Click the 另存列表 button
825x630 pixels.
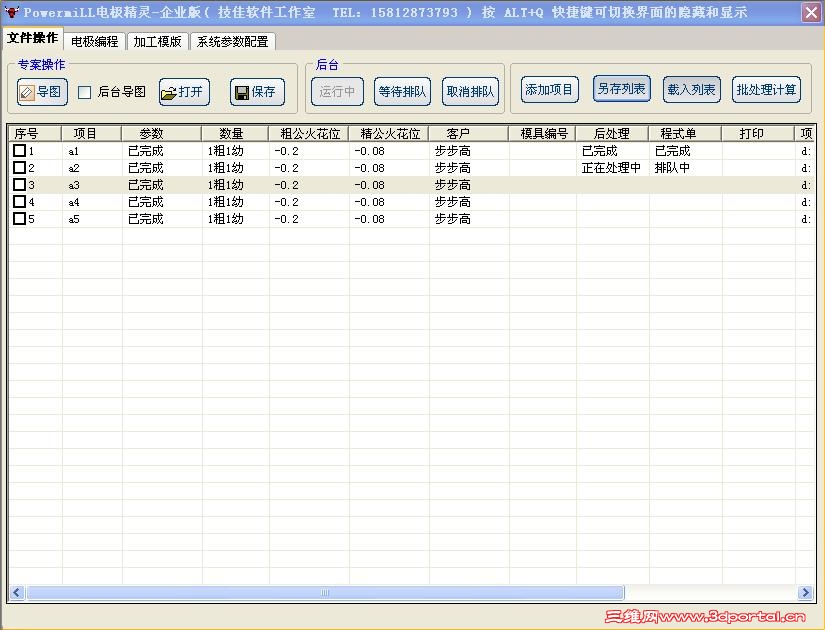click(622, 88)
